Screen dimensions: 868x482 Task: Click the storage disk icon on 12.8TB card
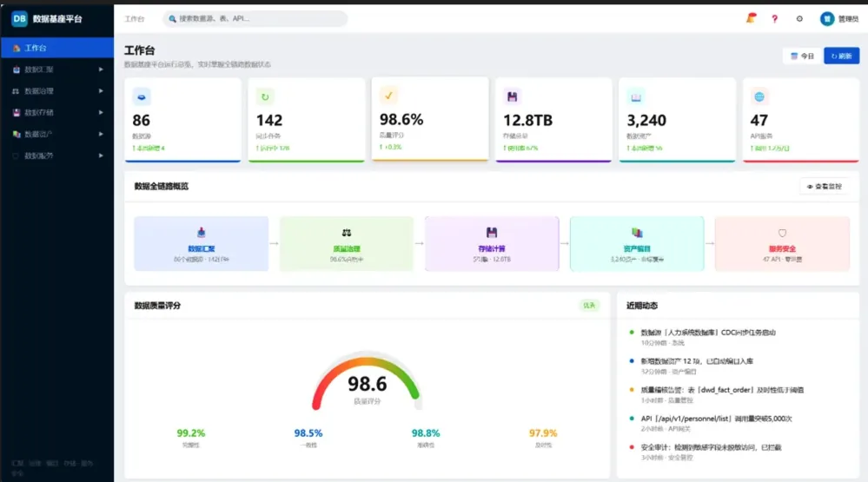point(512,97)
